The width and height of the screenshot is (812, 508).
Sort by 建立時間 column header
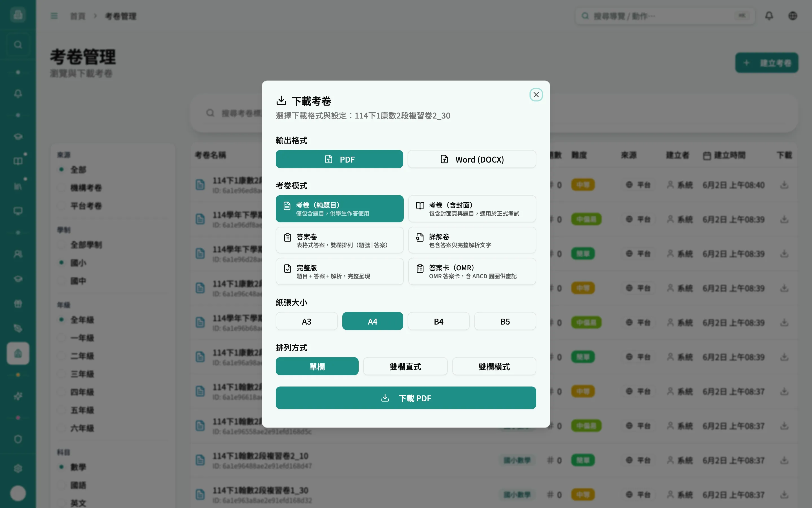pyautogui.click(x=724, y=155)
